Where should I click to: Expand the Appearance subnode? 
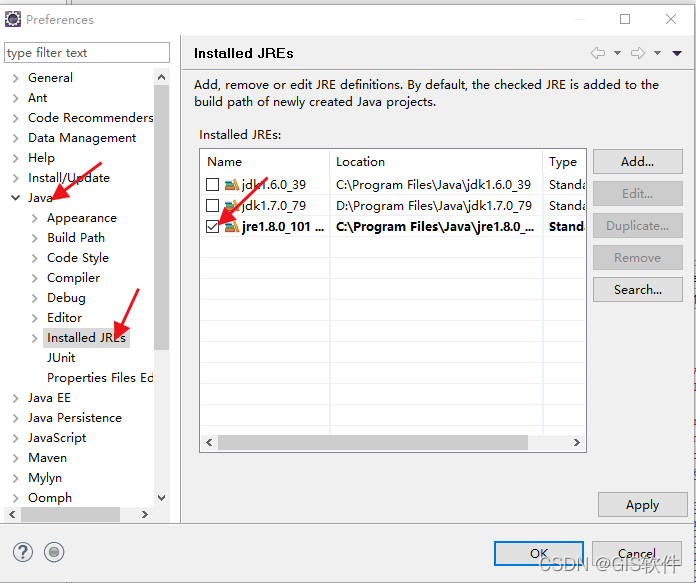coord(35,218)
